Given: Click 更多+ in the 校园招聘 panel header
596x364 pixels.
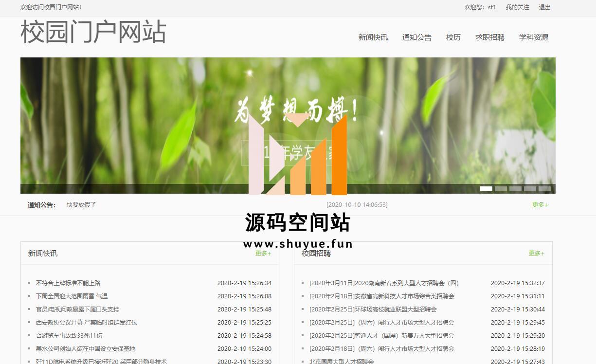Looking at the screenshot, I should (x=537, y=254).
